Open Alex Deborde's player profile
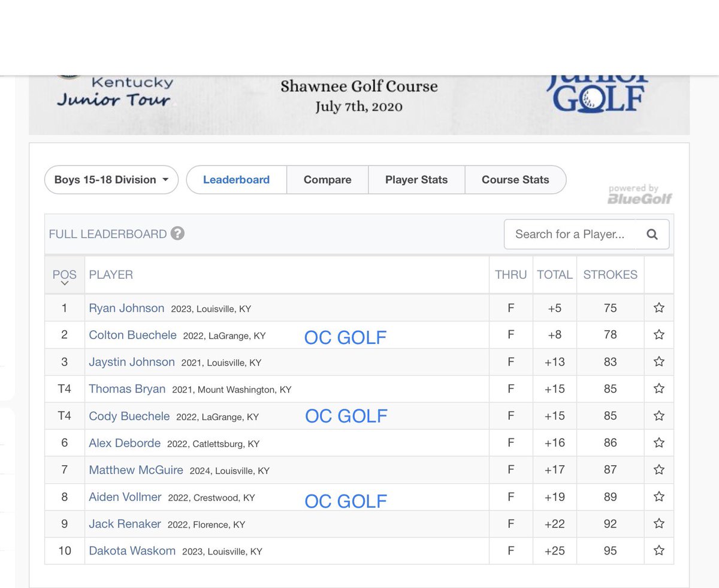Viewport: 719px width, 588px height. [125, 442]
